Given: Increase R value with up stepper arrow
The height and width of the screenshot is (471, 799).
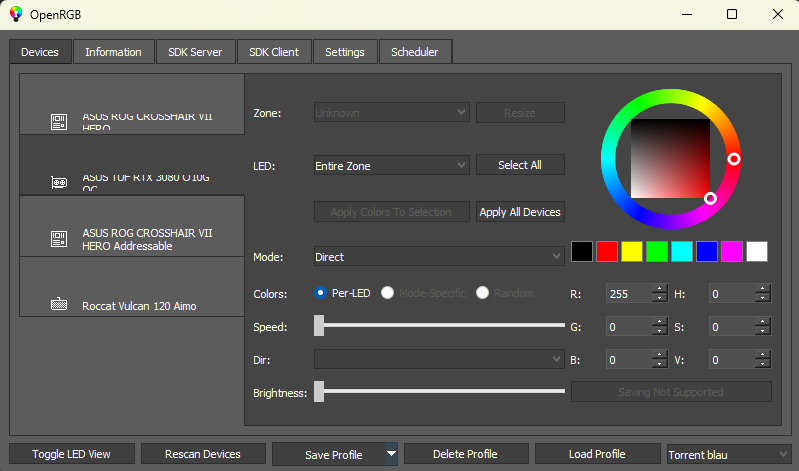Looking at the screenshot, I should point(660,289).
